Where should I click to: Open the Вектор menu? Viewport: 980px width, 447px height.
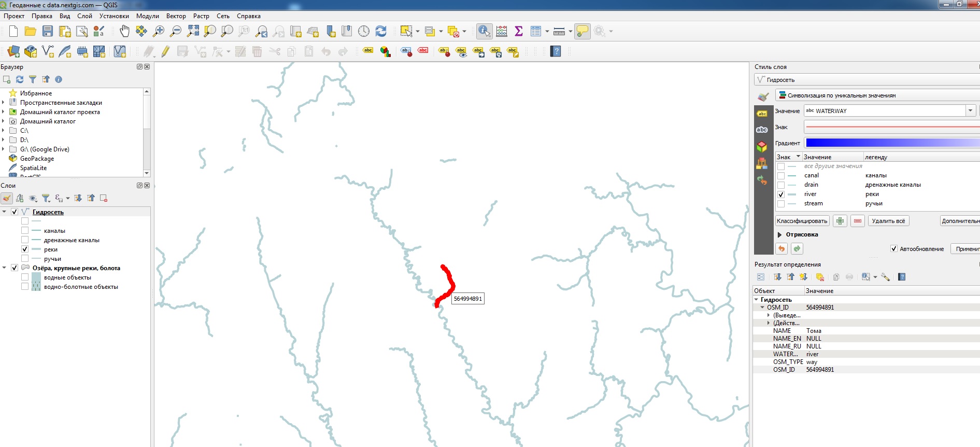coord(176,16)
